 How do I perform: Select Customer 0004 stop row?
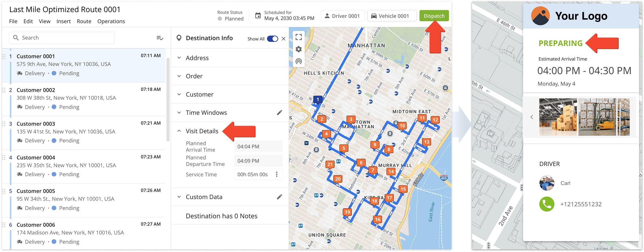pyautogui.click(x=84, y=167)
